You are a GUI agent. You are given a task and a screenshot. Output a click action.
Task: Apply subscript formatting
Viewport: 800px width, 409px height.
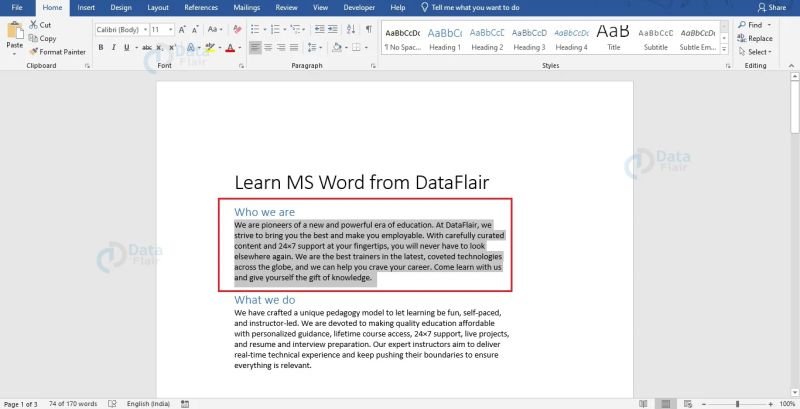pos(160,47)
